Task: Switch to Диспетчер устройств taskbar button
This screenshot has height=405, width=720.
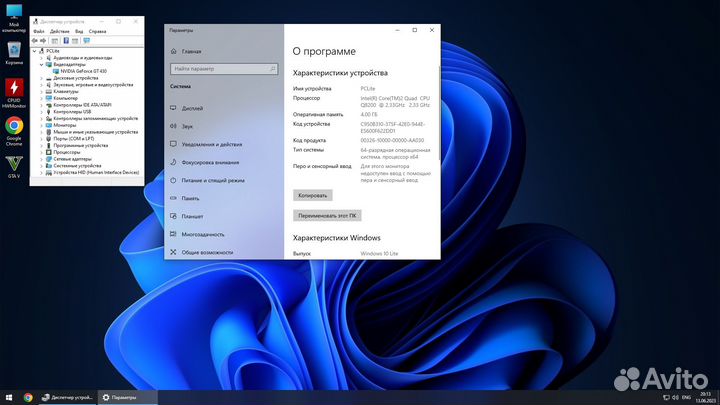Action: (x=67, y=398)
